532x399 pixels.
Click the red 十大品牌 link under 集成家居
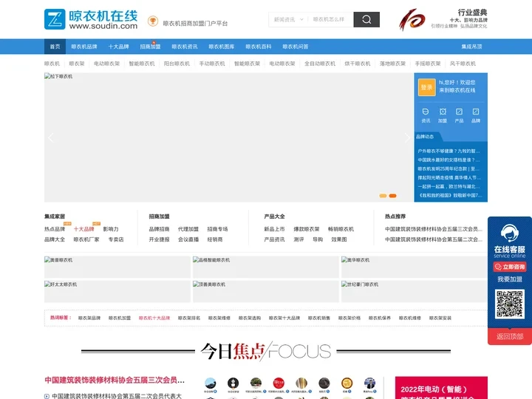(84, 229)
